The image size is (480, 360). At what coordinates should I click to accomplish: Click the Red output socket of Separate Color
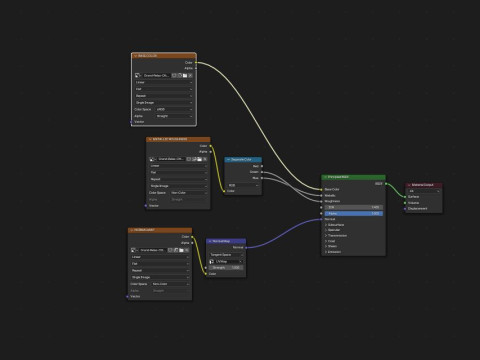tap(262, 166)
